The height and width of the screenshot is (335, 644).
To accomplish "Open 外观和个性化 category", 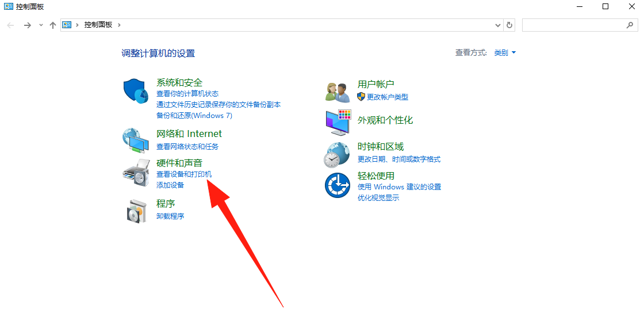I will click(385, 120).
